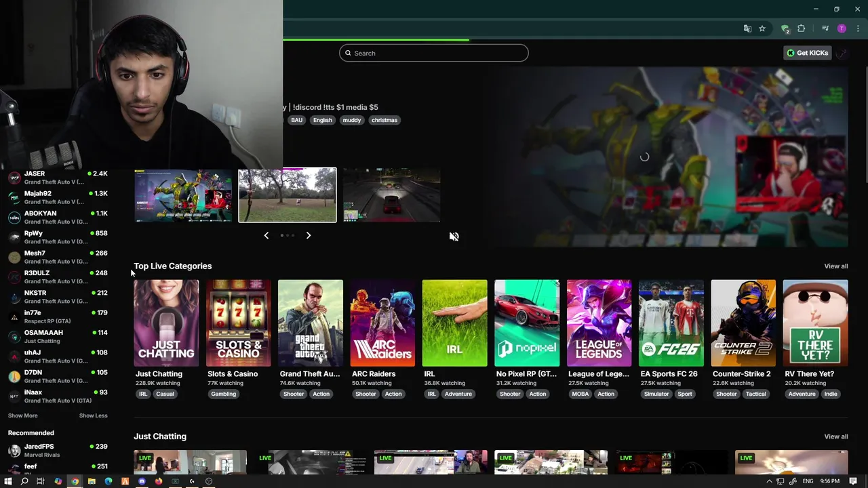The image size is (868, 488).
Task: Select the christmas tag
Action: (x=384, y=120)
